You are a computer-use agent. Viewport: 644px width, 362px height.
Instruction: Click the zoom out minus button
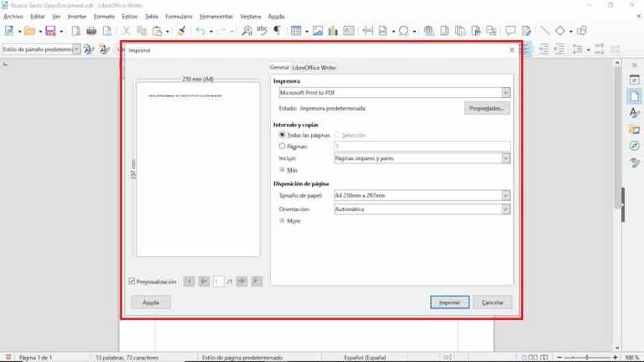(x=559, y=358)
